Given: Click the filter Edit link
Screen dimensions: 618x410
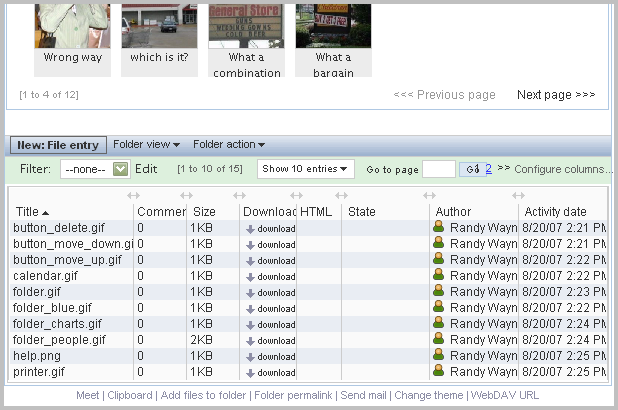Looking at the screenshot, I should (146, 169).
